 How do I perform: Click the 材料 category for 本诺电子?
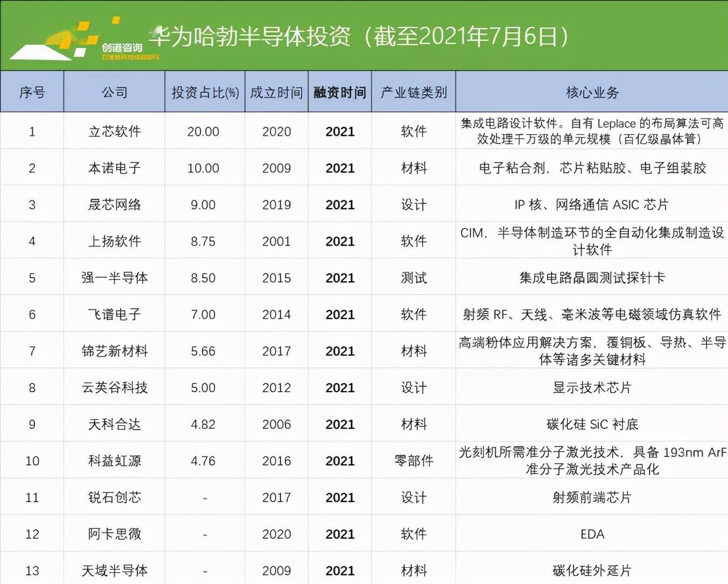tap(414, 168)
